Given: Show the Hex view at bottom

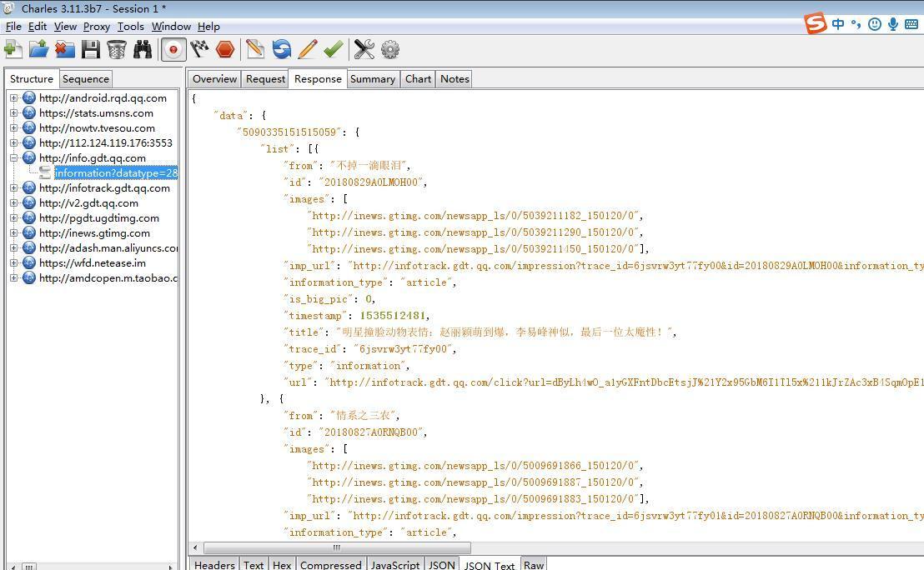Looking at the screenshot, I should point(282,564).
